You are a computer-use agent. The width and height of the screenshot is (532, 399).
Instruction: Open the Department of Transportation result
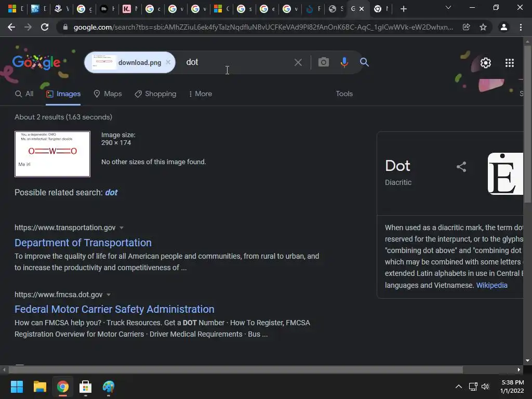click(x=83, y=243)
